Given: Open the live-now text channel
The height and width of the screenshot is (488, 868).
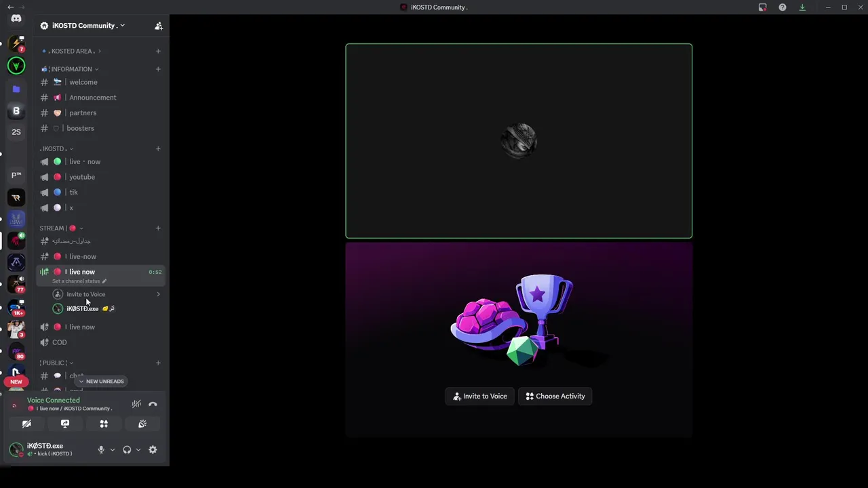Looking at the screenshot, I should click(102, 256).
